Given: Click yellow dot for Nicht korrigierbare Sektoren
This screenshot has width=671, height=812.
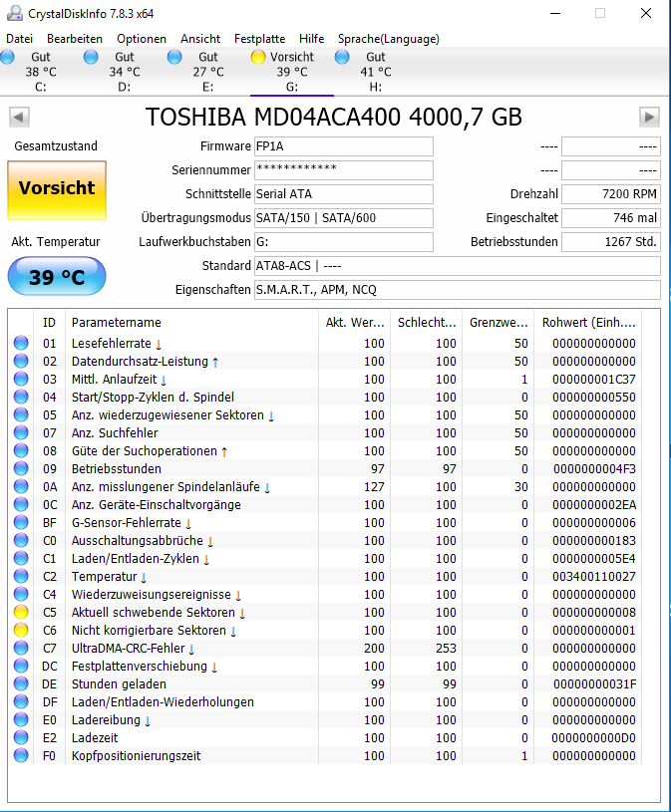Looking at the screenshot, I should [x=21, y=631].
